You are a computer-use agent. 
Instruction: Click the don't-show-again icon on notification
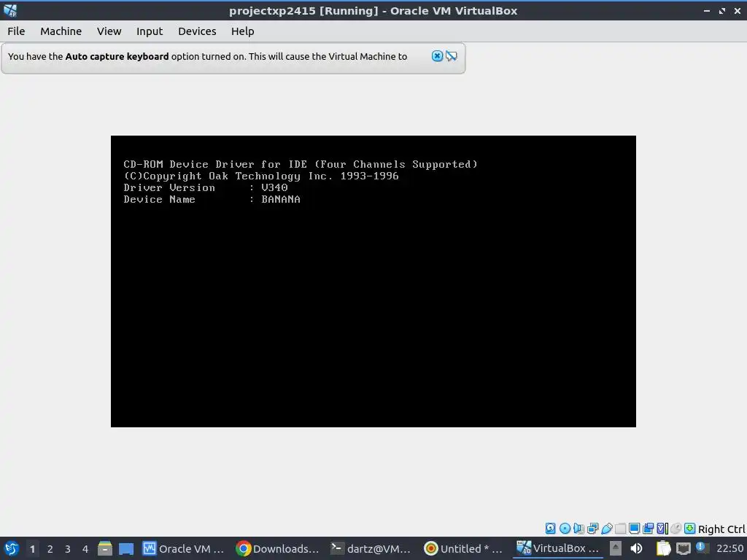point(452,56)
